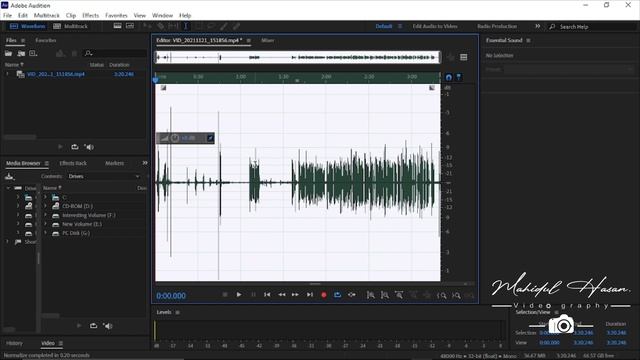Click the Stop button in transport
The height and width of the screenshot is (360, 640).
[x=225, y=295]
